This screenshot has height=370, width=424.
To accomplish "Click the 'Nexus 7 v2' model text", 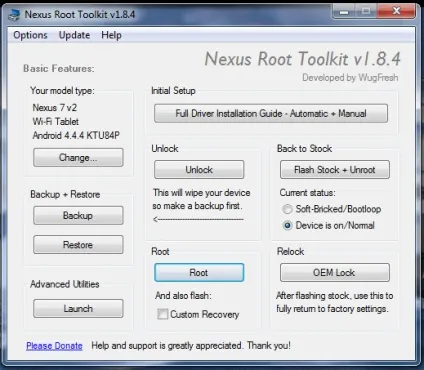I will click(x=55, y=108).
